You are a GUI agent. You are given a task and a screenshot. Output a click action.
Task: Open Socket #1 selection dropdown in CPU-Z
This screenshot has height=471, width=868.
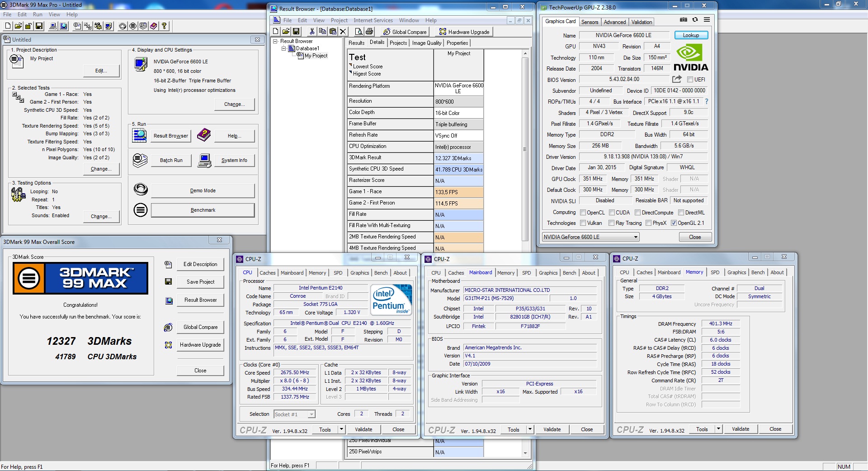click(294, 414)
